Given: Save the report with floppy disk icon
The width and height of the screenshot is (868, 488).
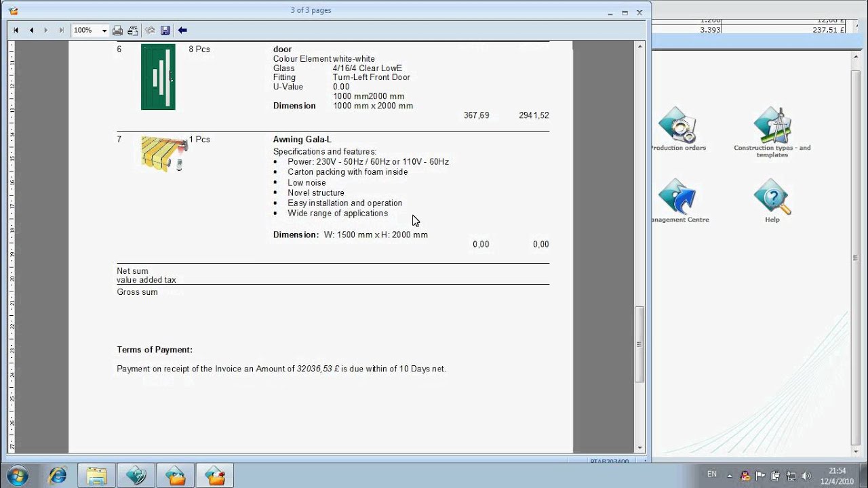Looking at the screenshot, I should (x=165, y=30).
